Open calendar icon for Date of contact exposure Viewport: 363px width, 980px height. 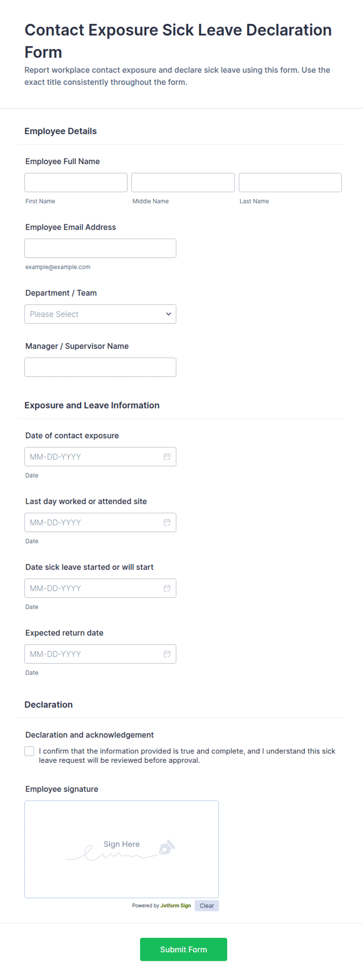click(167, 457)
